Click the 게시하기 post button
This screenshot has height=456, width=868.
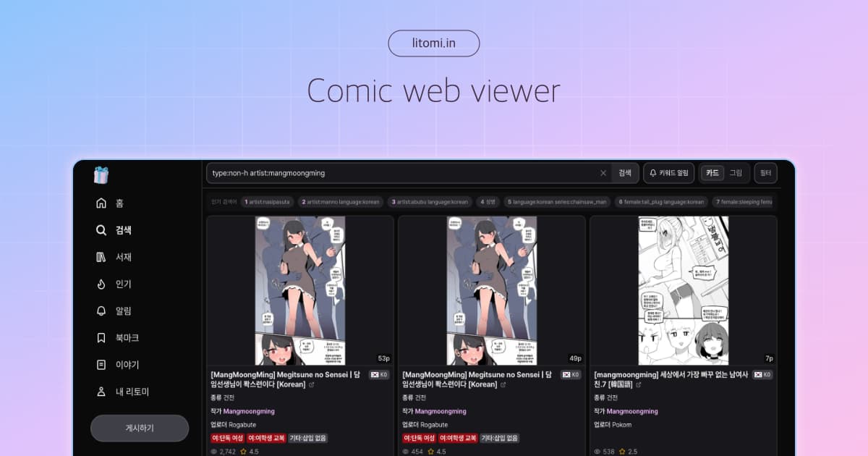140,428
